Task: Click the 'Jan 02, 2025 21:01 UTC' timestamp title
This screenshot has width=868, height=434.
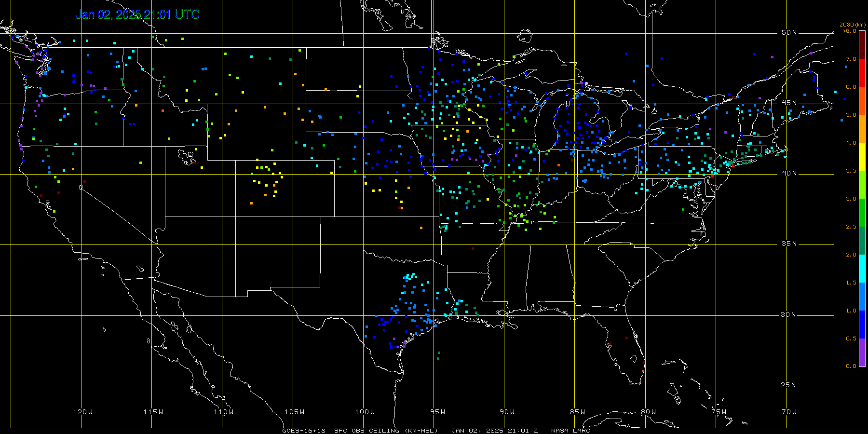Action: [137, 14]
